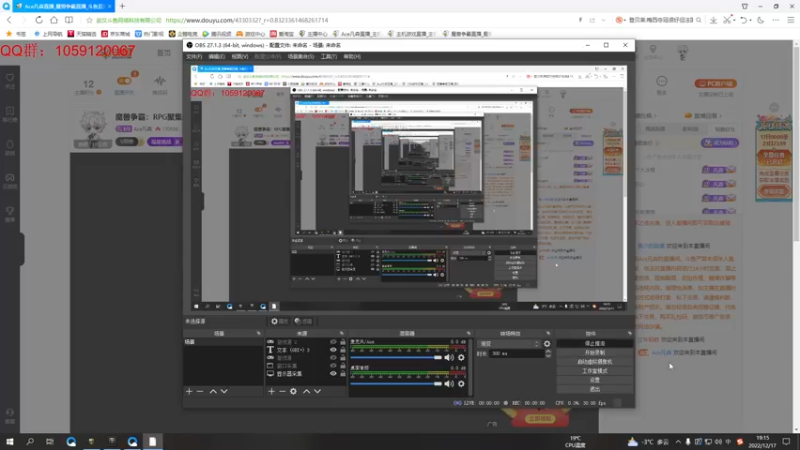Move source up in Sources panel
This screenshot has height=450, width=800.
click(307, 391)
